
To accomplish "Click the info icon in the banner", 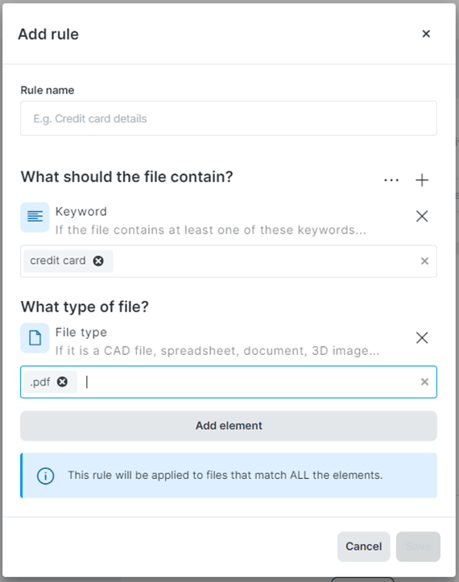I will pyautogui.click(x=45, y=475).
